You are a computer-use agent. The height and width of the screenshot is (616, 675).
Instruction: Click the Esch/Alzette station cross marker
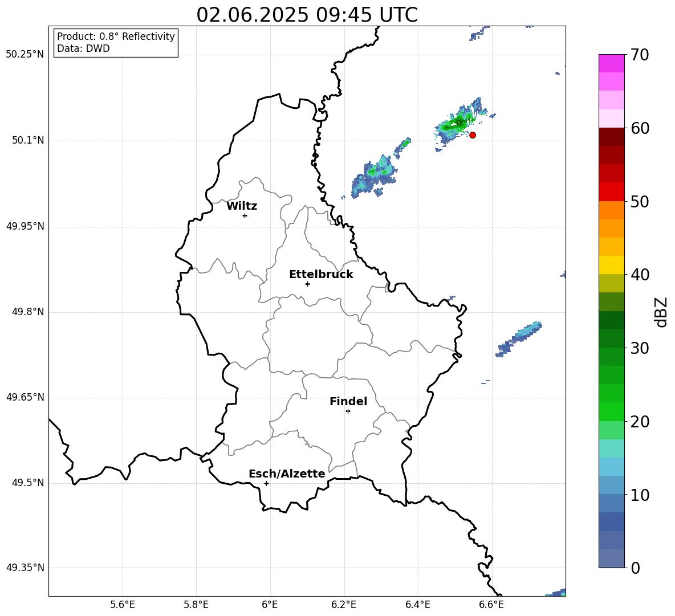266,483
